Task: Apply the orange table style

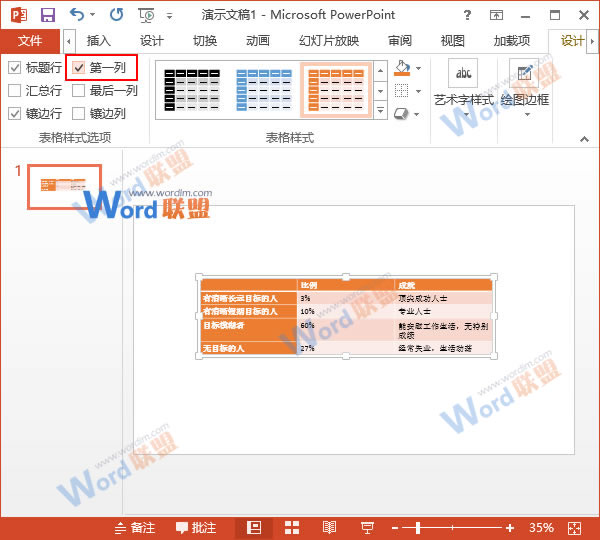Action: 336,90
